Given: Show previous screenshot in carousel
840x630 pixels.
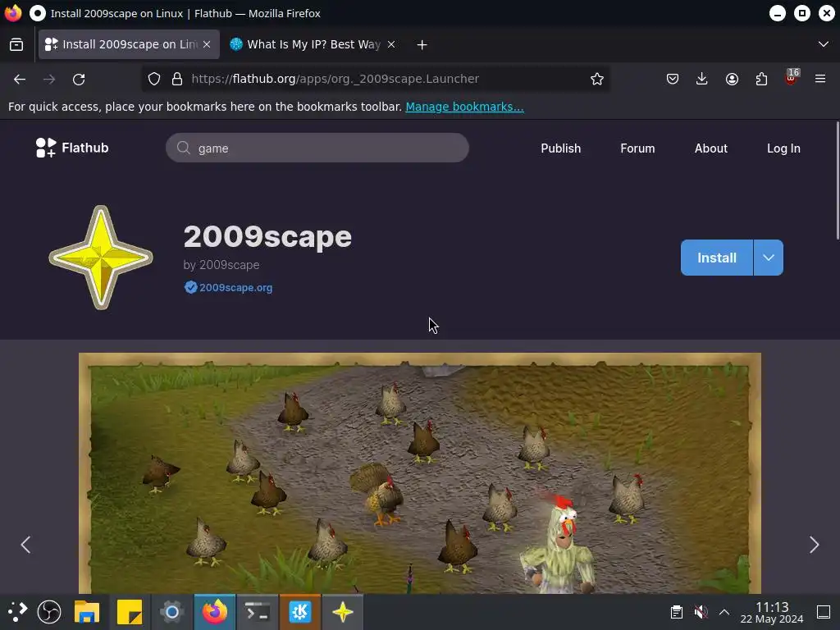Looking at the screenshot, I should click(25, 545).
